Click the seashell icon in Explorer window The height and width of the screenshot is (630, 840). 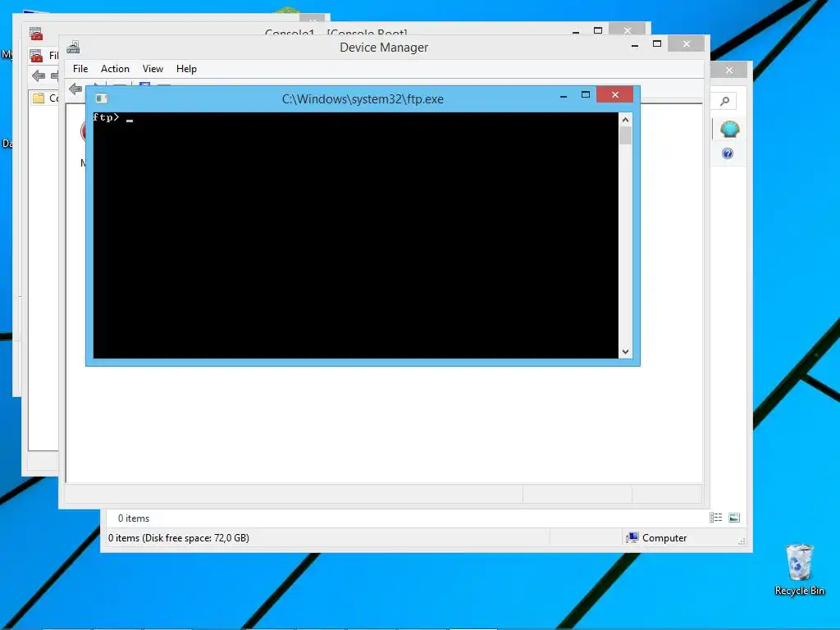pyautogui.click(x=729, y=129)
